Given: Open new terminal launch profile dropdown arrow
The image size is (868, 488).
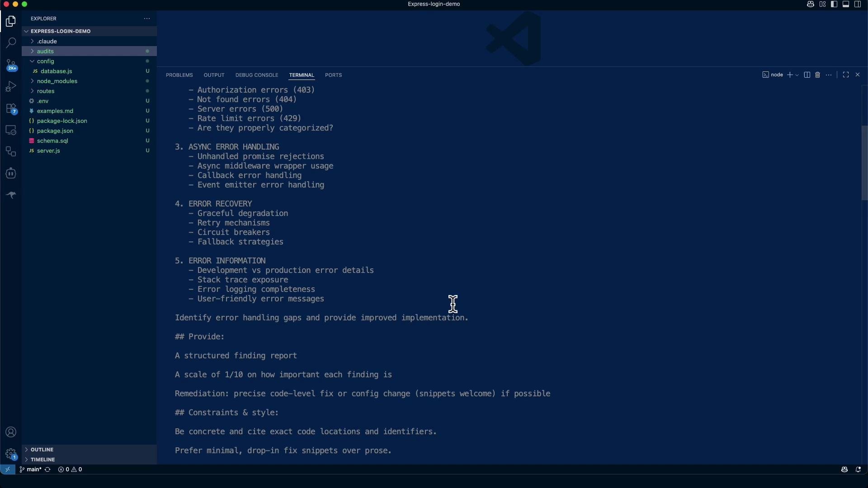Looking at the screenshot, I should pos(797,75).
